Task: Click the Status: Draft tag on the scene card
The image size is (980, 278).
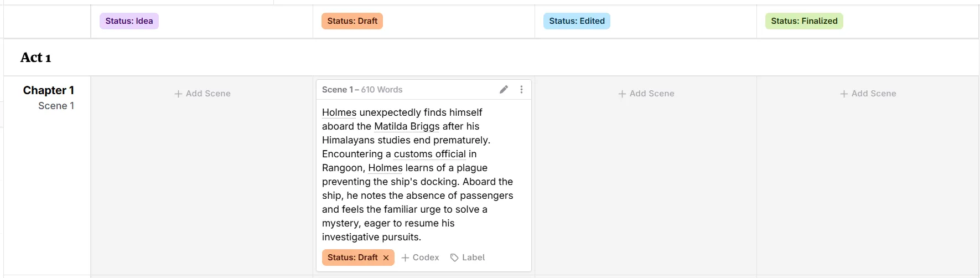Action: coord(352,258)
